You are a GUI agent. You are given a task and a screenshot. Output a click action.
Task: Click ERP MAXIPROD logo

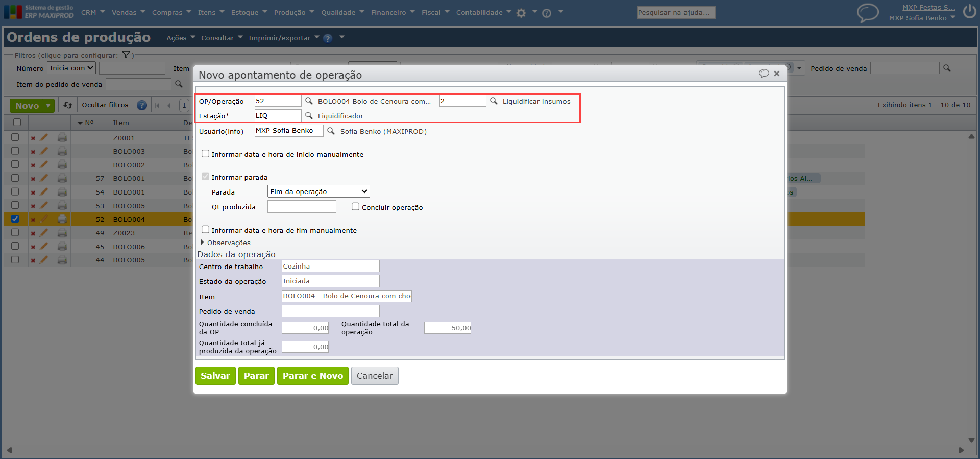click(x=39, y=12)
